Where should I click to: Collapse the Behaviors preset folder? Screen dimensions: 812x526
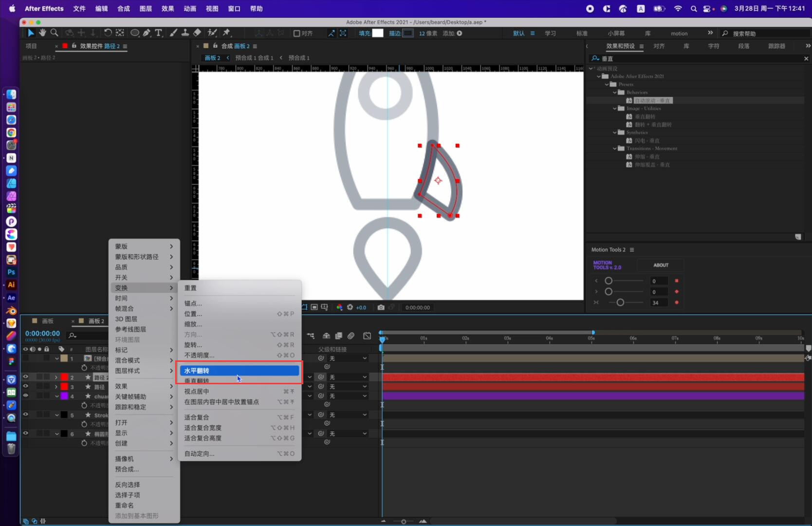click(614, 92)
